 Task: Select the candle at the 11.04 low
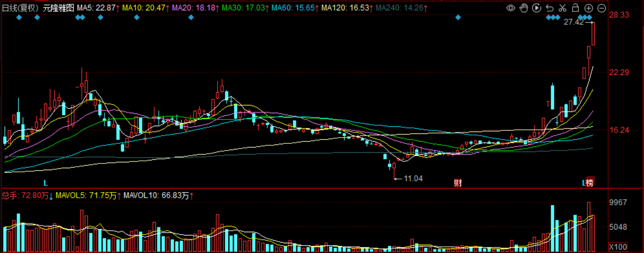tap(394, 171)
